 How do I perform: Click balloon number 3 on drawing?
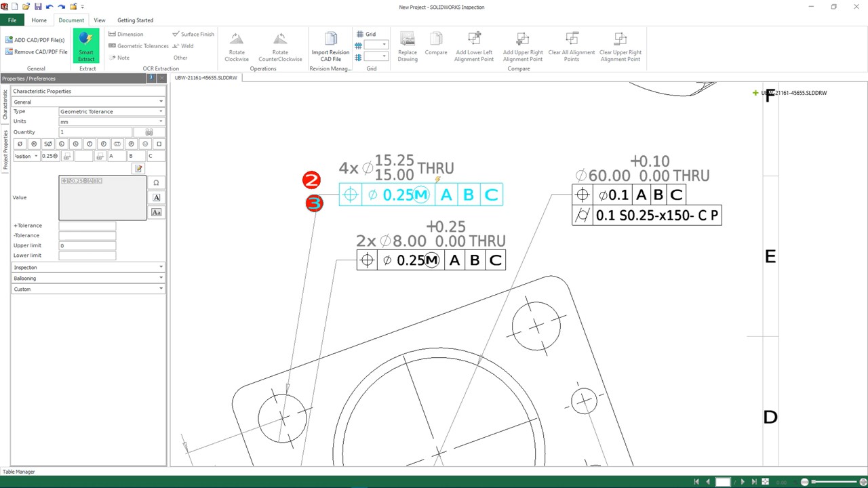pos(314,203)
